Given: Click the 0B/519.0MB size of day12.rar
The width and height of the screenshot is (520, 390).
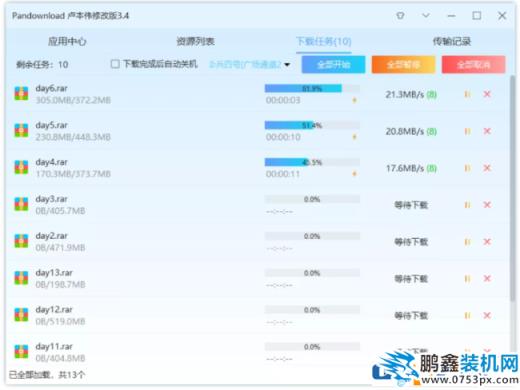Looking at the screenshot, I should point(60,322).
